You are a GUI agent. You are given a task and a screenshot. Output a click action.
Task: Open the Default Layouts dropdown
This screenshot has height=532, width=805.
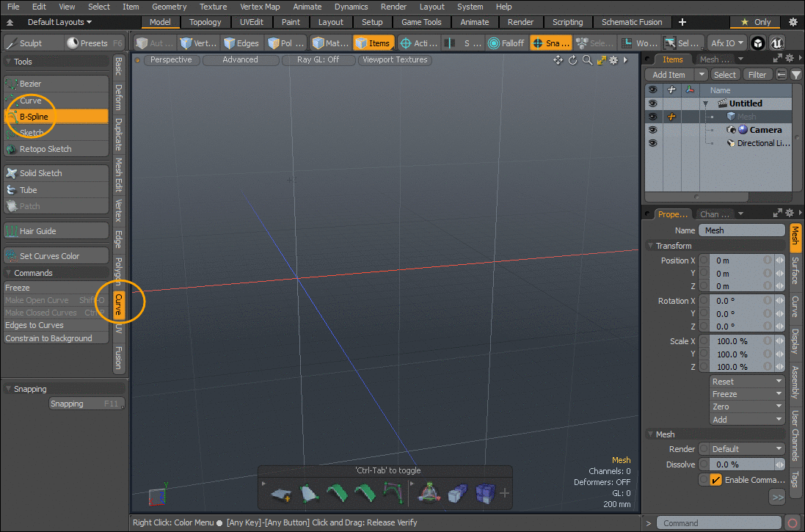click(x=60, y=22)
